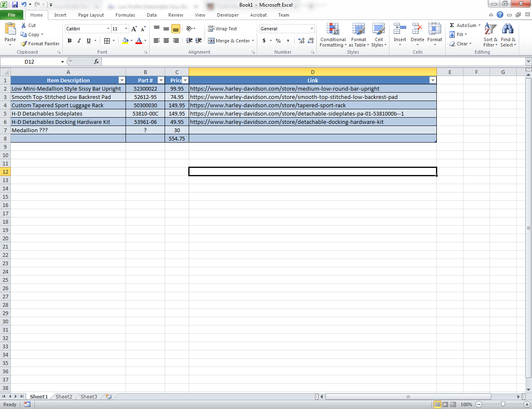Screen dimensions: 532x409
Task: Toggle Wrap Text for cell
Action: tap(222, 29)
